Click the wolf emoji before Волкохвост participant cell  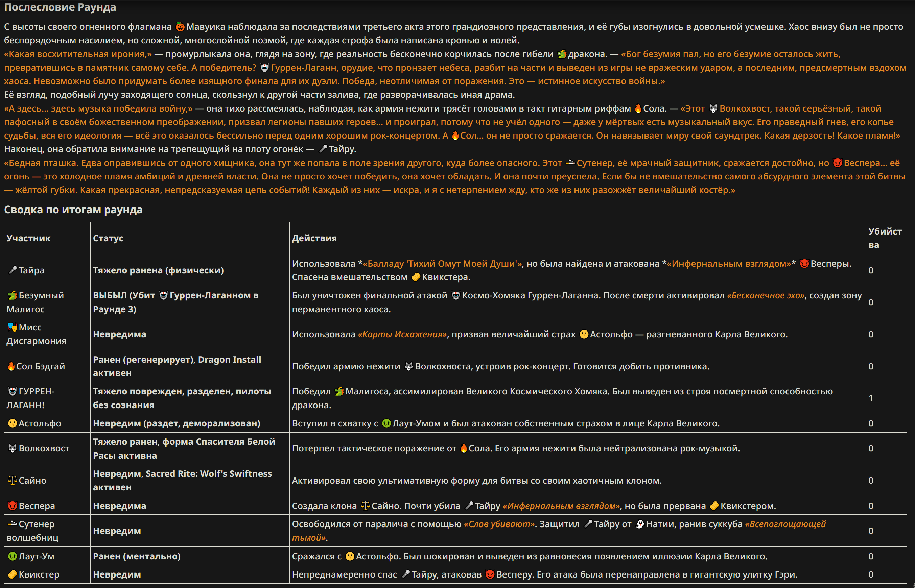13,448
